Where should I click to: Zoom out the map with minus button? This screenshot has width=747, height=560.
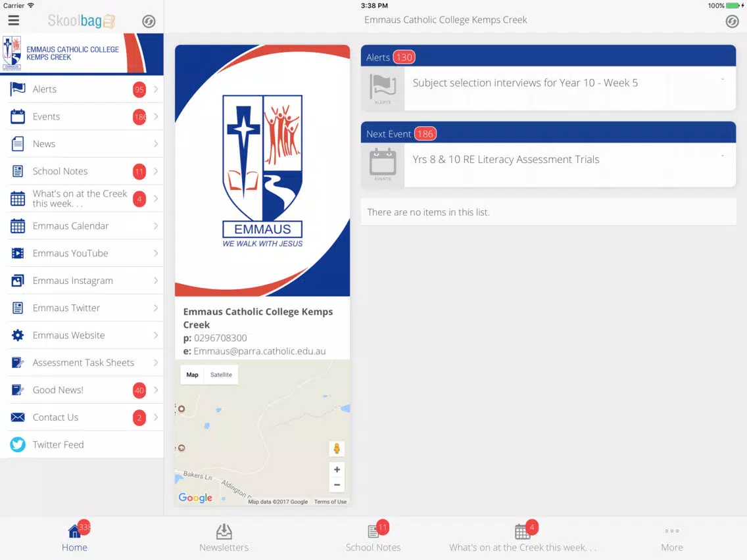click(x=337, y=485)
